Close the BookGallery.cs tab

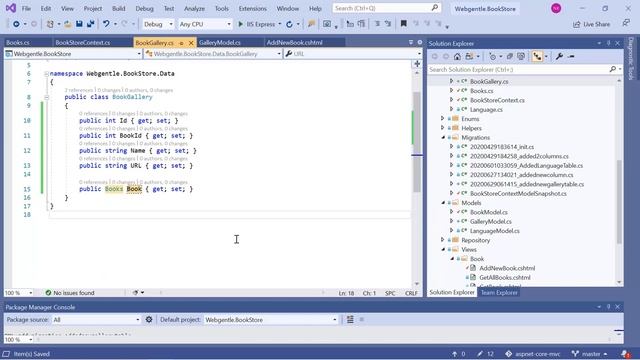[x=191, y=42]
